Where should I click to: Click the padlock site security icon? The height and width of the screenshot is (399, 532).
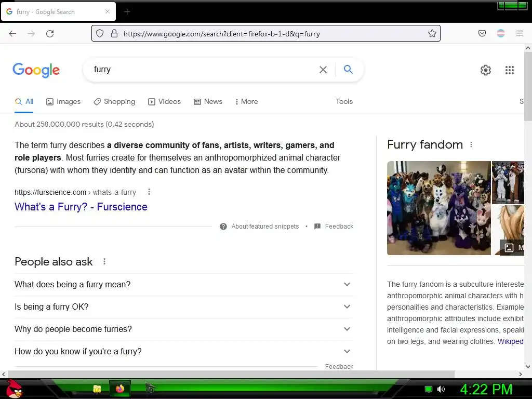pyautogui.click(x=114, y=33)
